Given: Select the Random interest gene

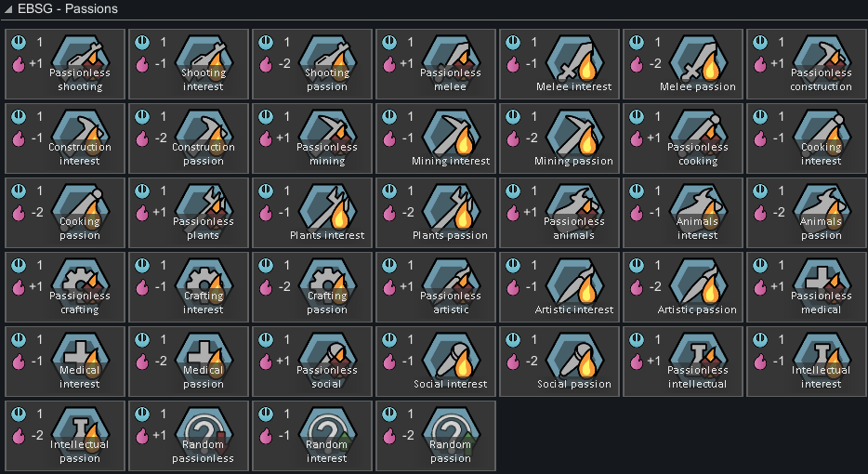Looking at the screenshot, I should pos(312,436).
